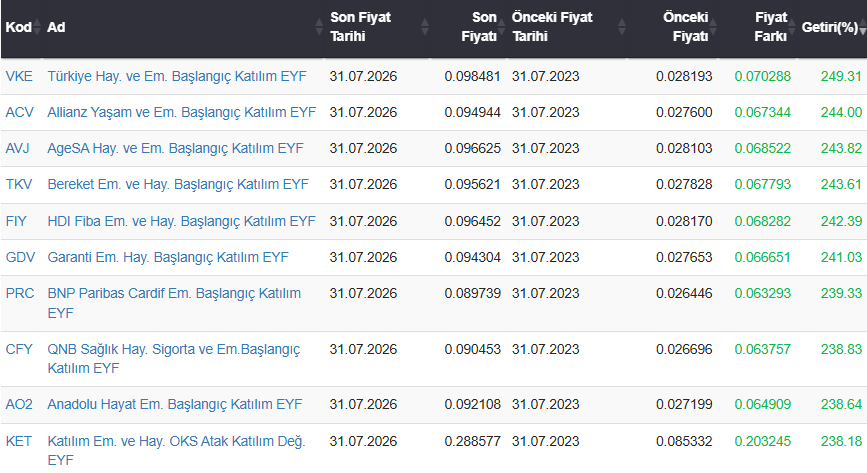Open fund code PRC link
Image resolution: width=867 pixels, height=473 pixels.
click(x=20, y=293)
